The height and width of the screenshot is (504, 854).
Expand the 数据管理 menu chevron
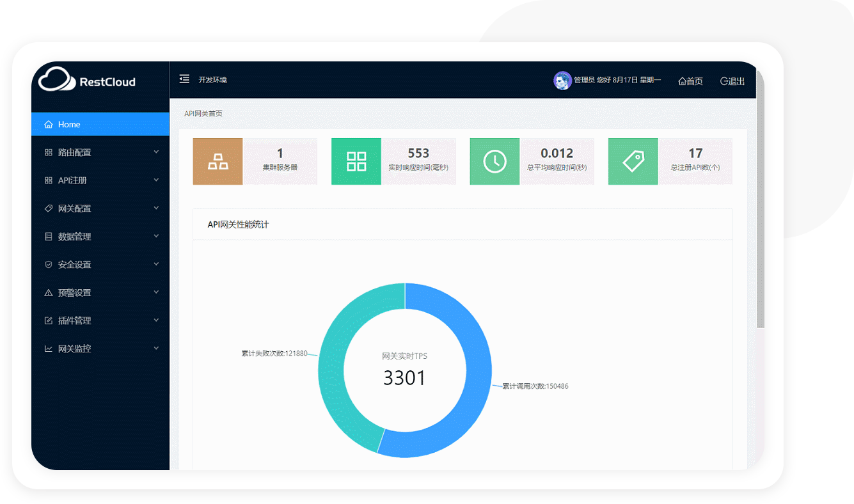(156, 236)
